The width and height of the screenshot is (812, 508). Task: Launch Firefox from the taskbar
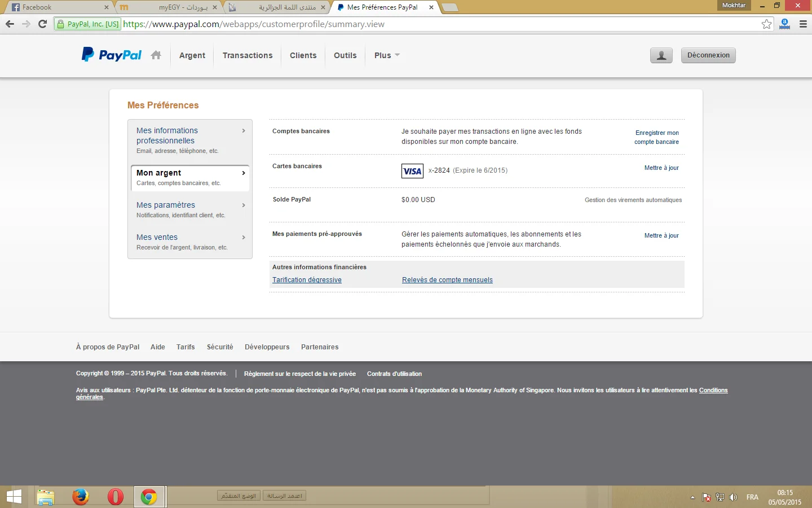(x=81, y=497)
